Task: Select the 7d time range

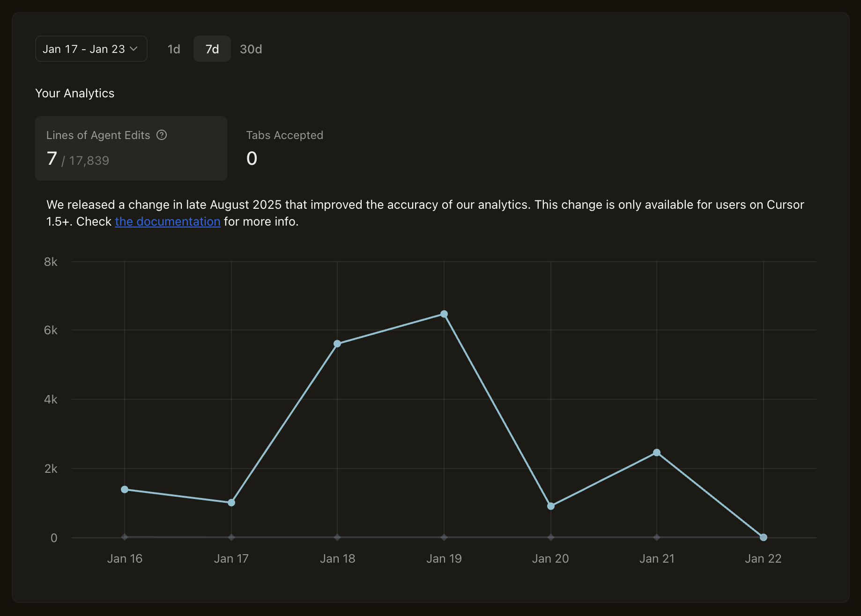Action: (212, 49)
